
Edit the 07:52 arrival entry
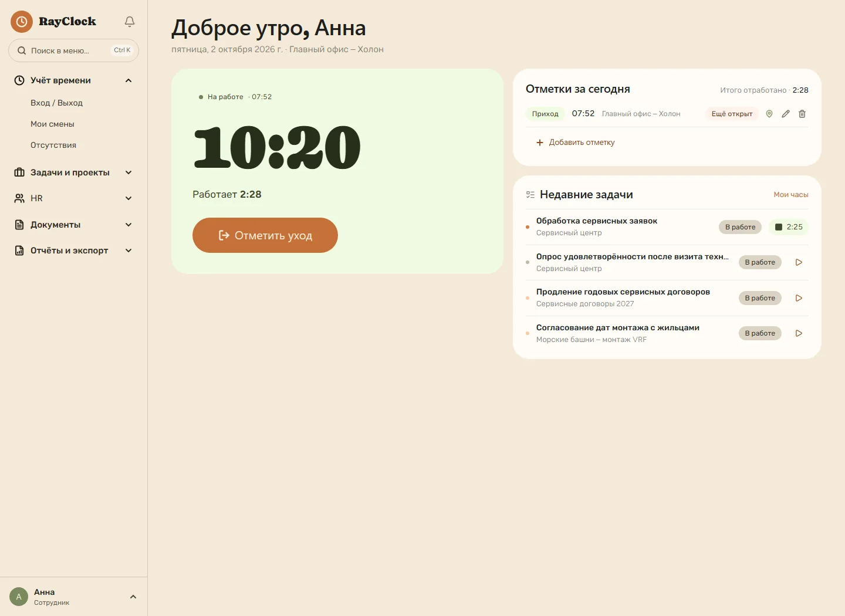coord(786,114)
